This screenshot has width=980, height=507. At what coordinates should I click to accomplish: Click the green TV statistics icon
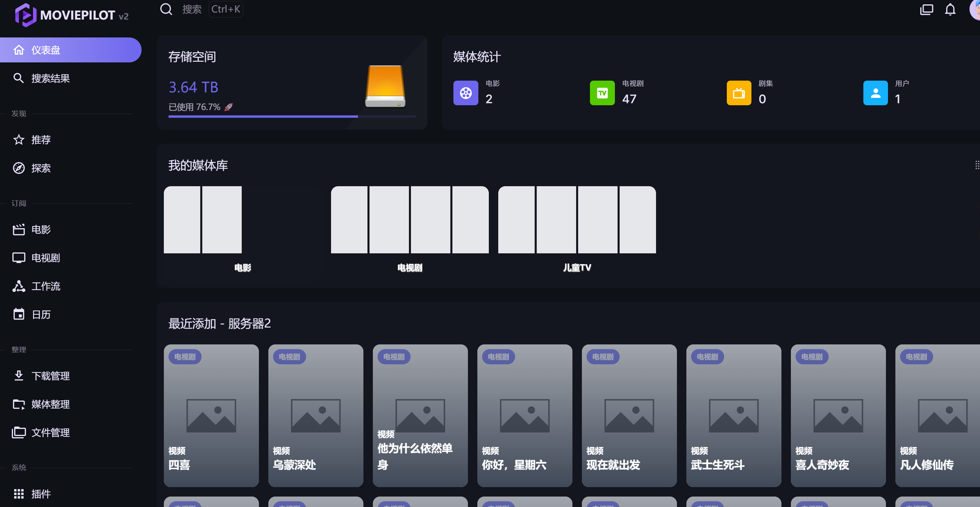coord(602,93)
